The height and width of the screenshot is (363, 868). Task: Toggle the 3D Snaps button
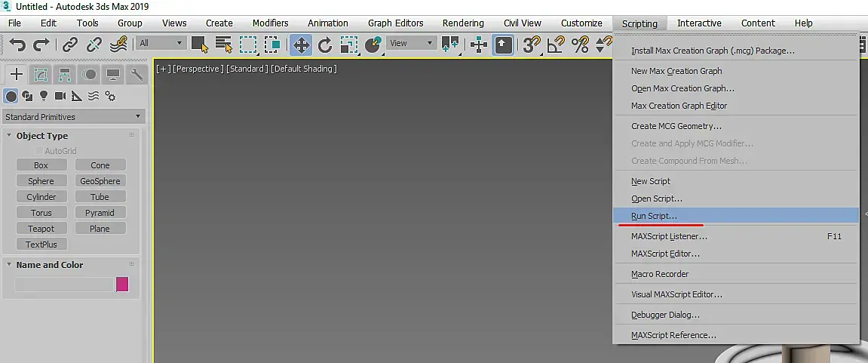(532, 45)
